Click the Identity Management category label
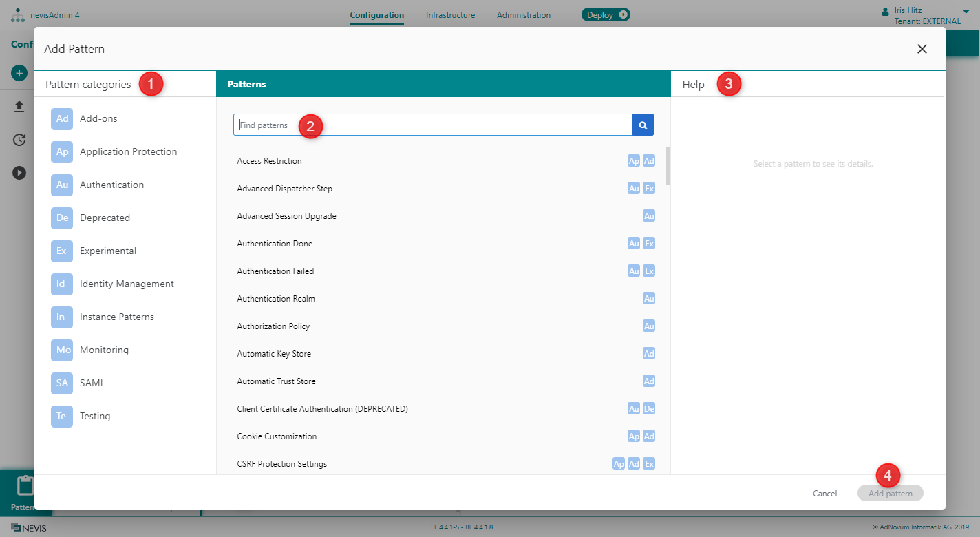 [127, 284]
